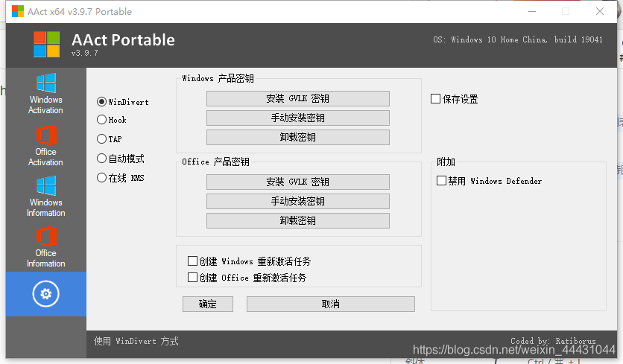Click the Coded by Ratiborus text

(553, 341)
